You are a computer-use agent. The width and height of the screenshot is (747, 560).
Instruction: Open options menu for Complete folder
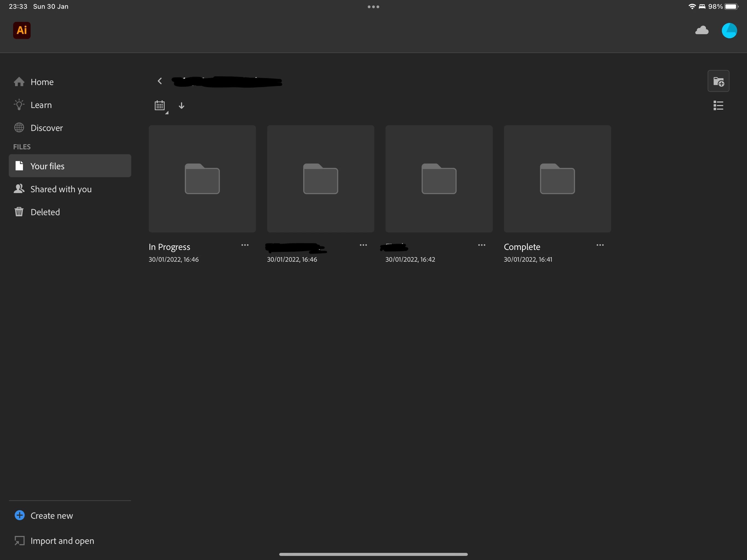600,245
